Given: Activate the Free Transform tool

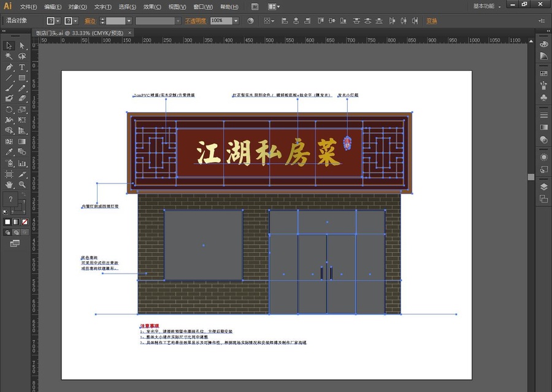Looking at the screenshot, I should click(22, 120).
